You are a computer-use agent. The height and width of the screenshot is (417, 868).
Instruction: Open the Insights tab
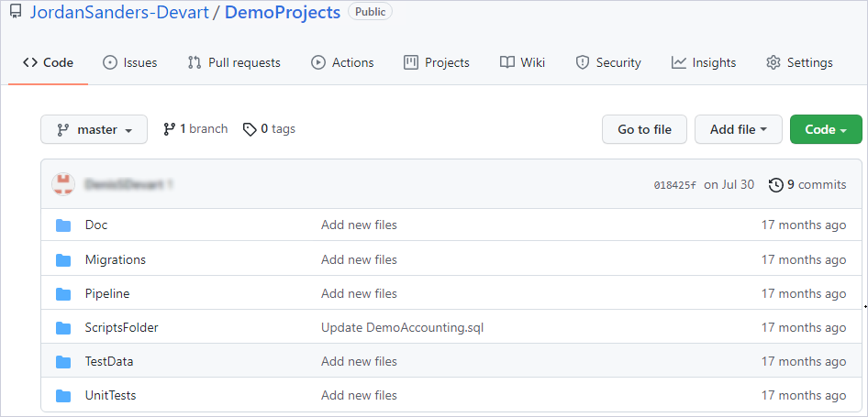[x=704, y=62]
